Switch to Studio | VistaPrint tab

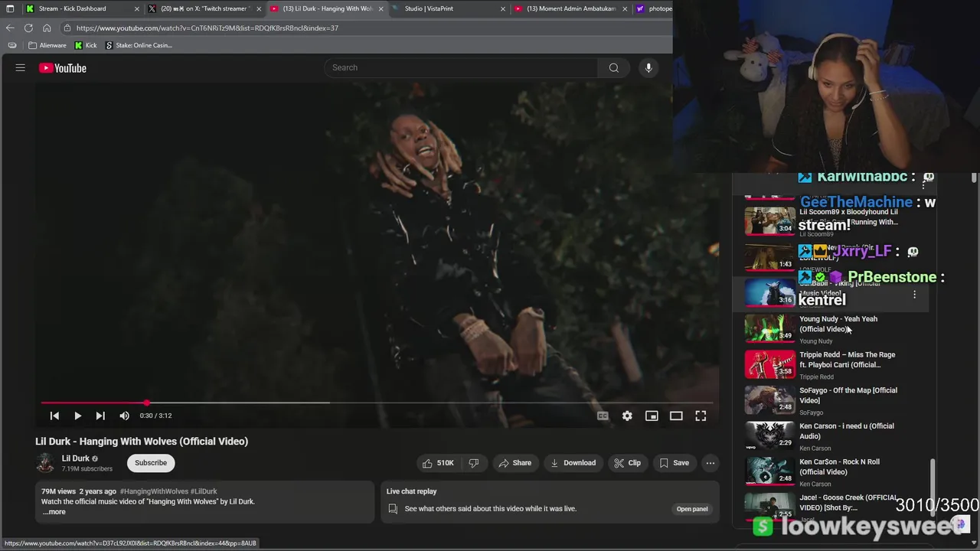[429, 8]
